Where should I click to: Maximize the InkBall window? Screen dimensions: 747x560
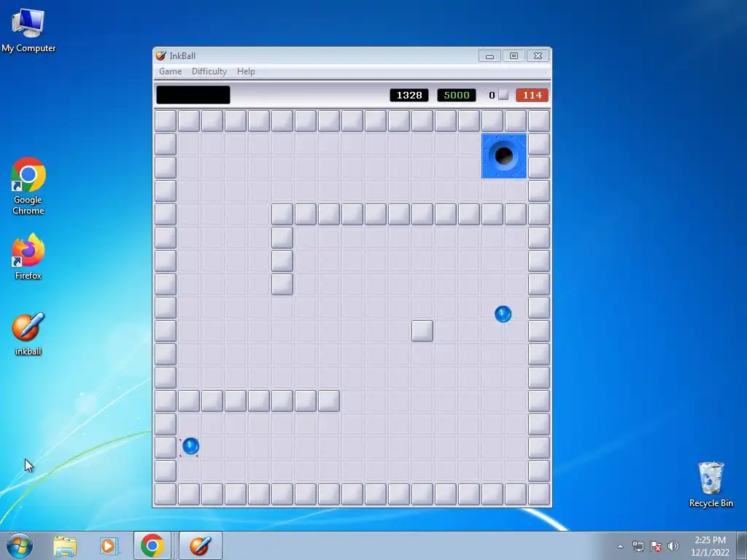click(514, 56)
